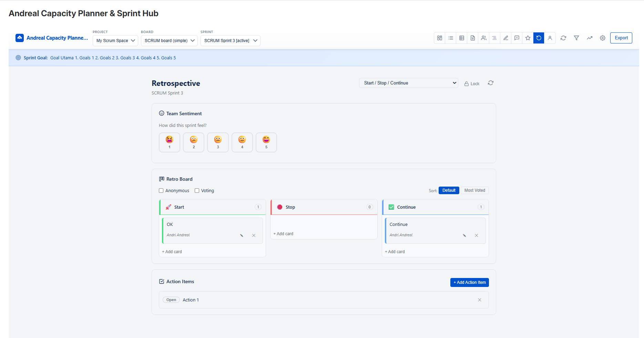The image size is (644, 338).
Task: Open the team members icon view
Action: pos(484,38)
